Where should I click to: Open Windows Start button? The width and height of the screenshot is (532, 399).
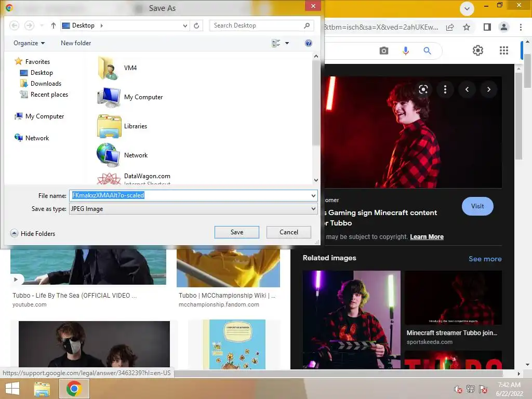tap(12, 389)
